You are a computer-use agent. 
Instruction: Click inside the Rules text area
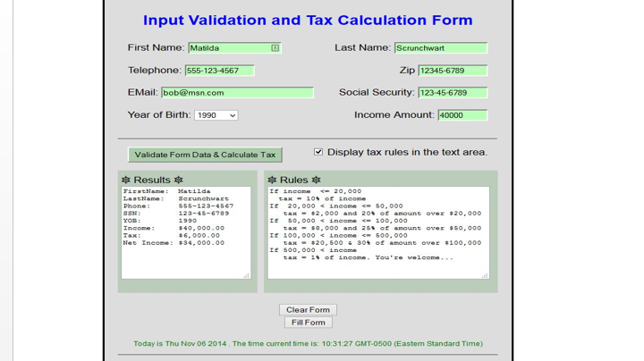[378, 232]
